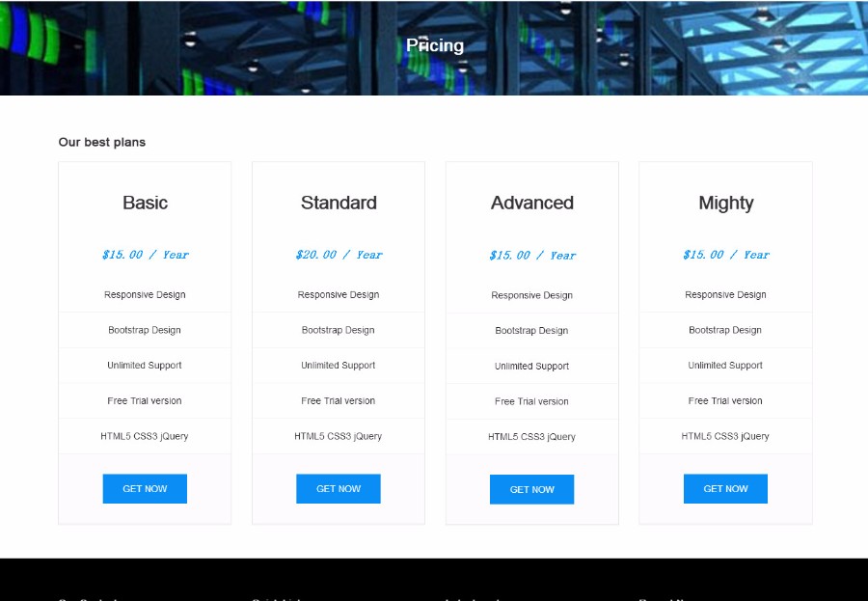Click HTML5 CSS3 jQuery in the Advanced plan
This screenshot has height=601, width=868.
[x=532, y=437]
